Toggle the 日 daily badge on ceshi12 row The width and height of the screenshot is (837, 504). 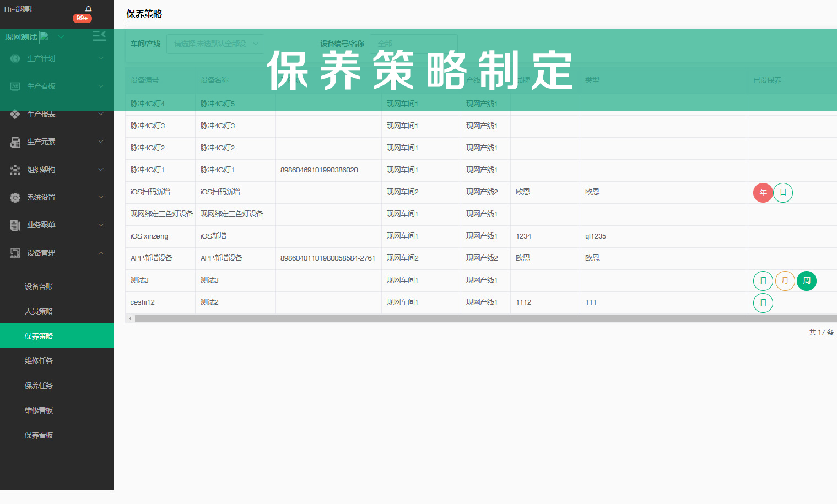[763, 302]
